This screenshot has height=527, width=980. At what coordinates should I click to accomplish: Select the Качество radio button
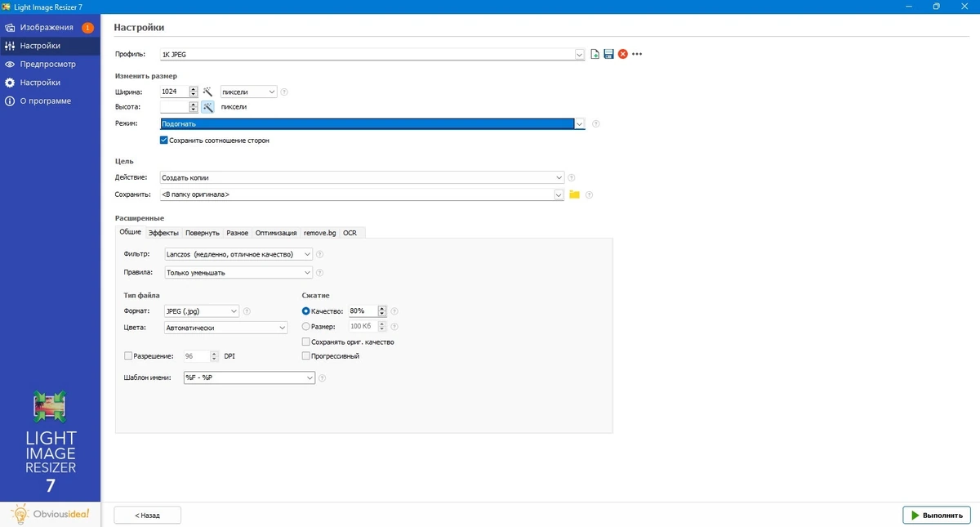[306, 311]
